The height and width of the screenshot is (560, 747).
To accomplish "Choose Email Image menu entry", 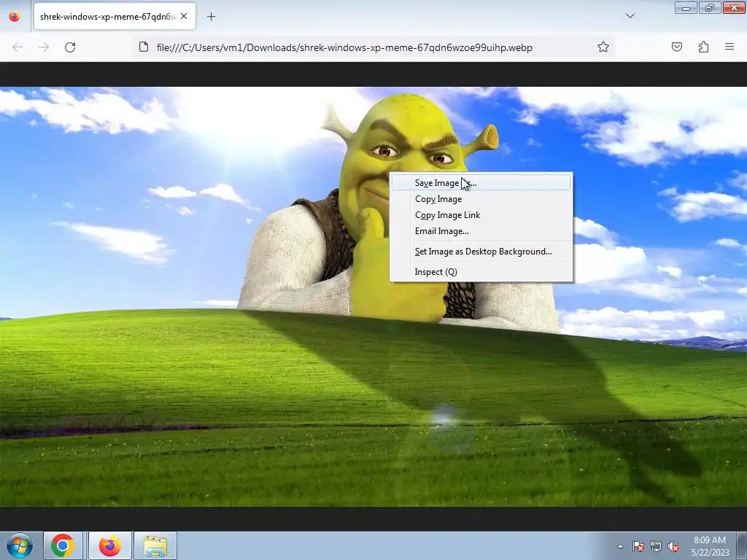I will 481,231.
